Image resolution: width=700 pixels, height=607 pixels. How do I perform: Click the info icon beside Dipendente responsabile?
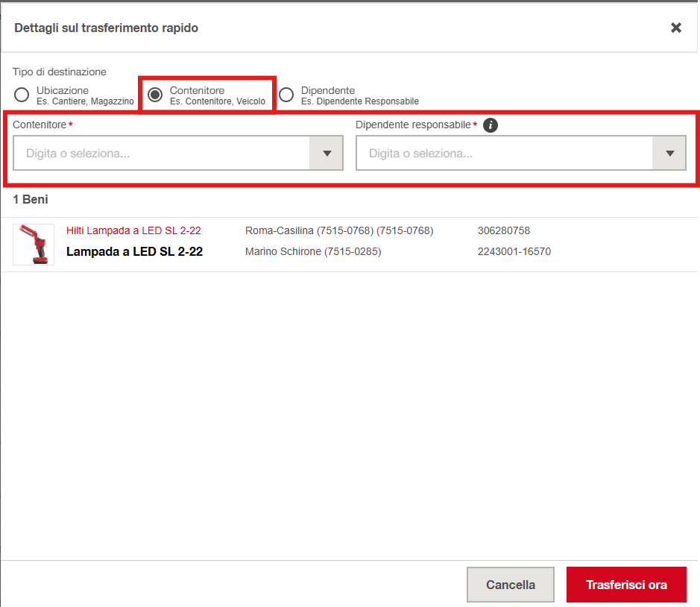(x=490, y=125)
